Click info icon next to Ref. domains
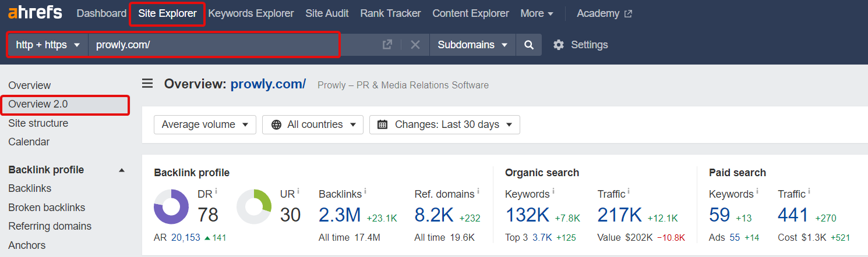This screenshot has width=868, height=257. coord(478,191)
